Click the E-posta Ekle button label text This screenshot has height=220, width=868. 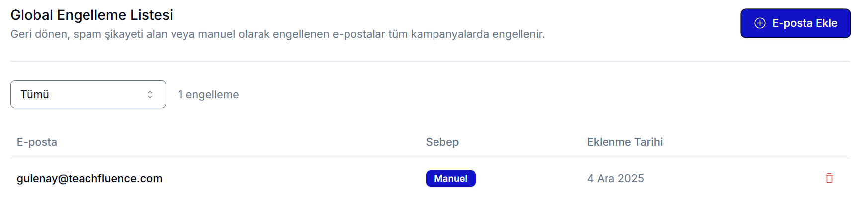click(804, 23)
